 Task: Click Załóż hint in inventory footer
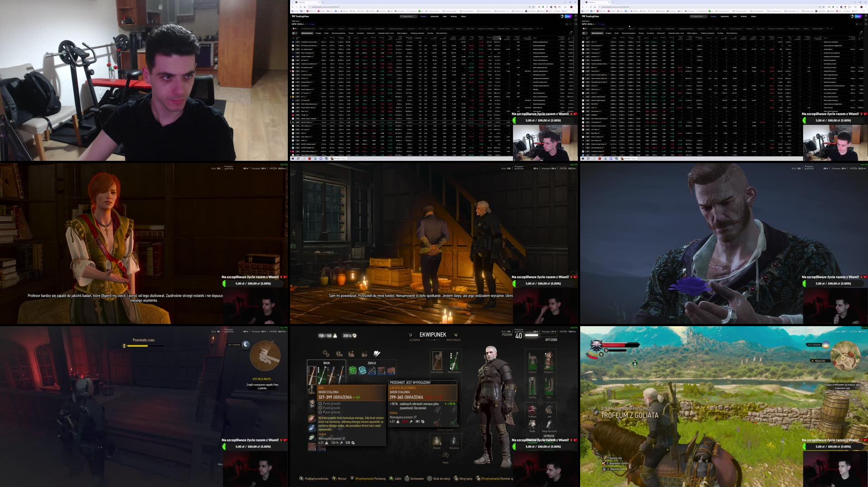tap(395, 478)
